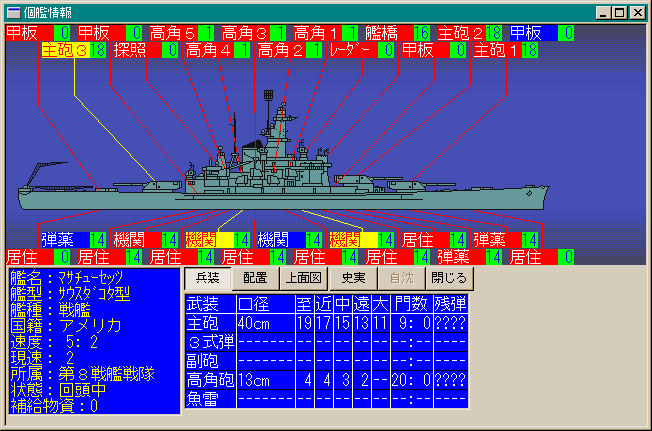Click the 主砲１ turret label

(x=495, y=50)
